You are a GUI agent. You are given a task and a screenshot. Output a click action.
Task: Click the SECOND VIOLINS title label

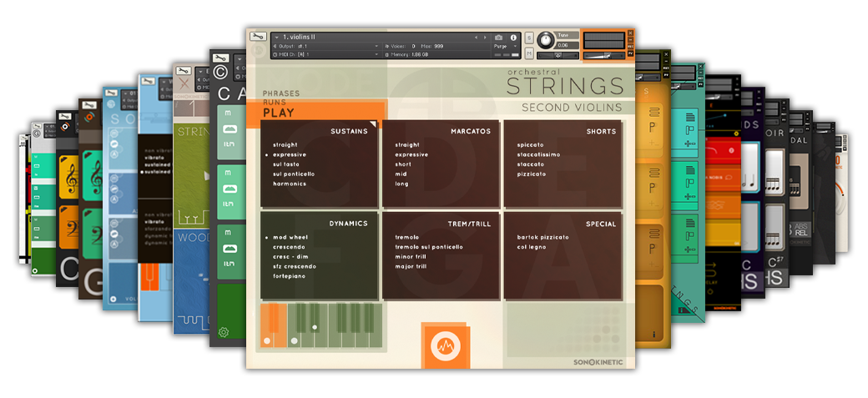click(x=572, y=108)
